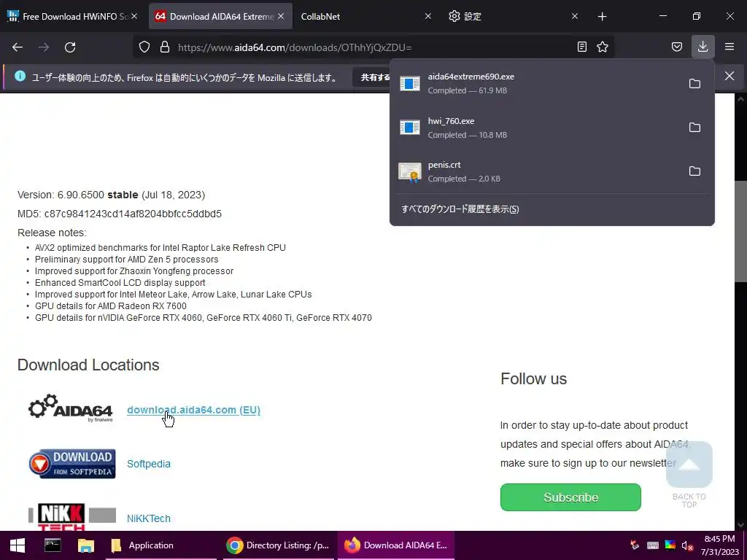Switch to Free Download HWiNFO tab
The image size is (747, 560).
71,16
